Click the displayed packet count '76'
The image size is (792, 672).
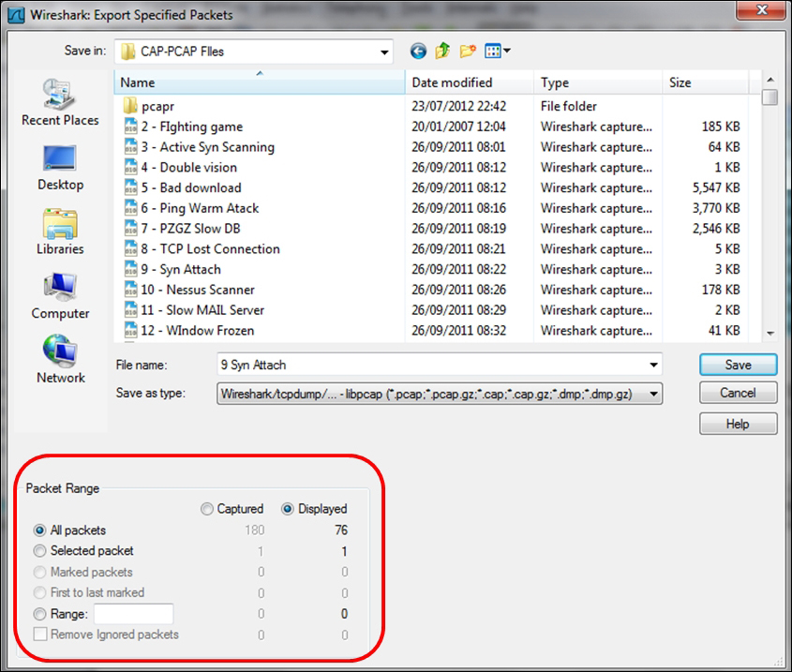click(341, 530)
